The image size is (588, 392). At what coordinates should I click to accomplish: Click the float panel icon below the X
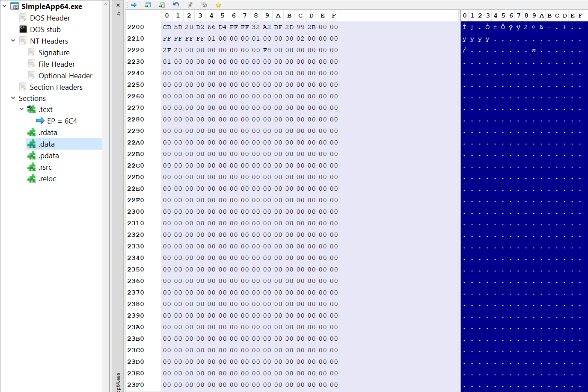118,15
